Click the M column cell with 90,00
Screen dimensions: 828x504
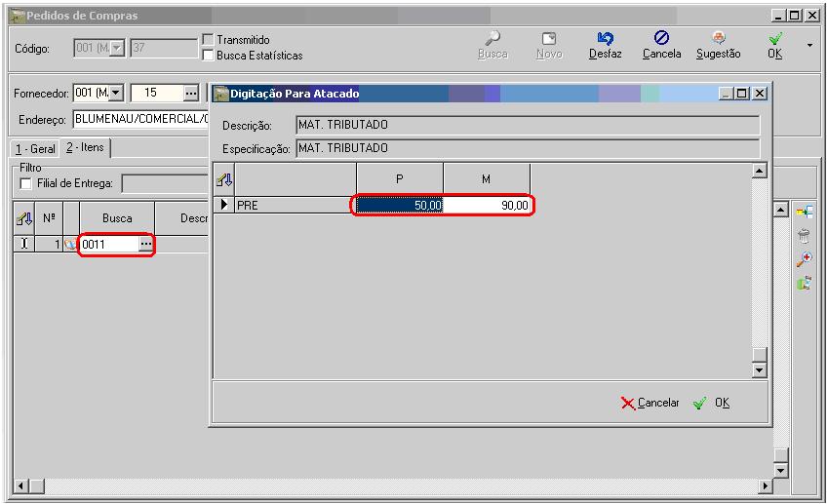488,206
